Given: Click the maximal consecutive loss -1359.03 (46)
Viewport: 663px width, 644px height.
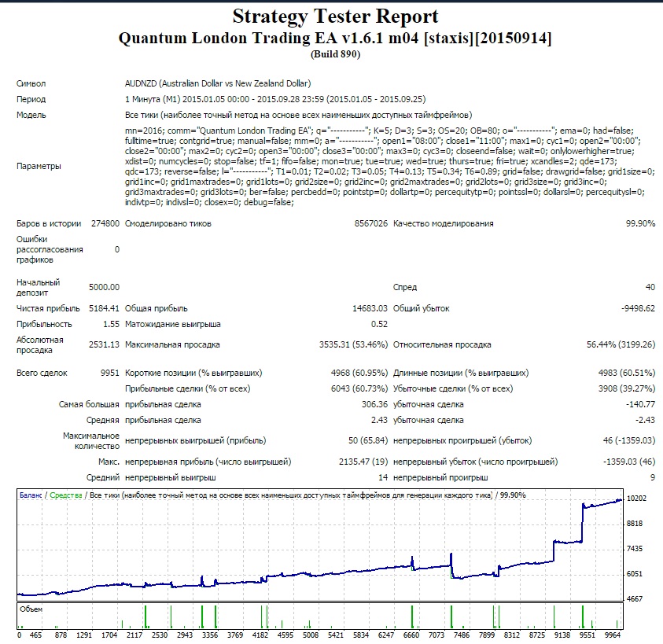Looking at the screenshot, I should click(628, 462).
